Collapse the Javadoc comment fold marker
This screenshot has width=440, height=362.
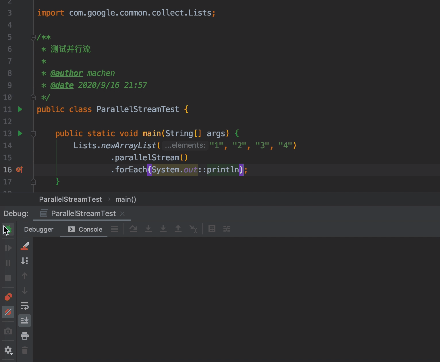33,37
